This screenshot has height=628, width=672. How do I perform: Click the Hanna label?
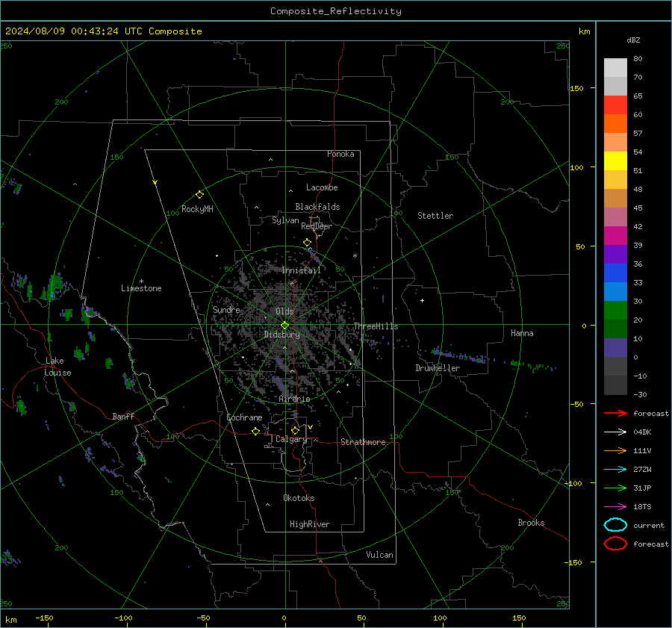[522, 333]
